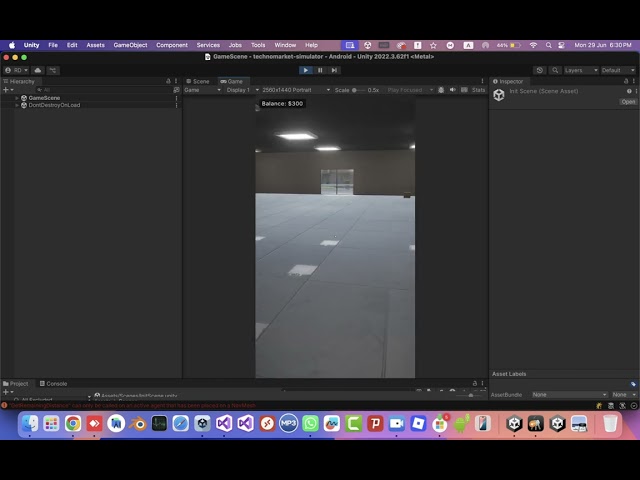
Task: Open the Unity account RD dropdown
Action: coord(16,70)
